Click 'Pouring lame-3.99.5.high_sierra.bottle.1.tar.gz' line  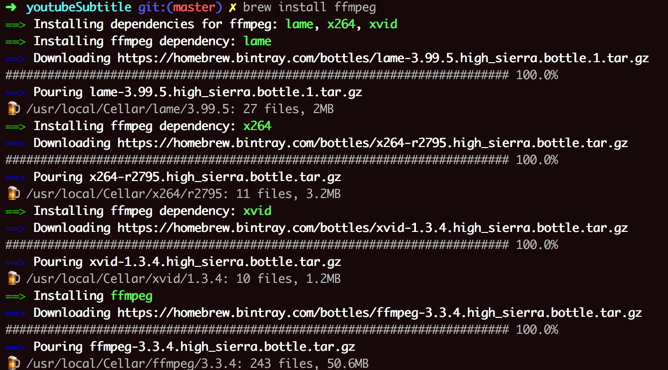click(x=198, y=92)
